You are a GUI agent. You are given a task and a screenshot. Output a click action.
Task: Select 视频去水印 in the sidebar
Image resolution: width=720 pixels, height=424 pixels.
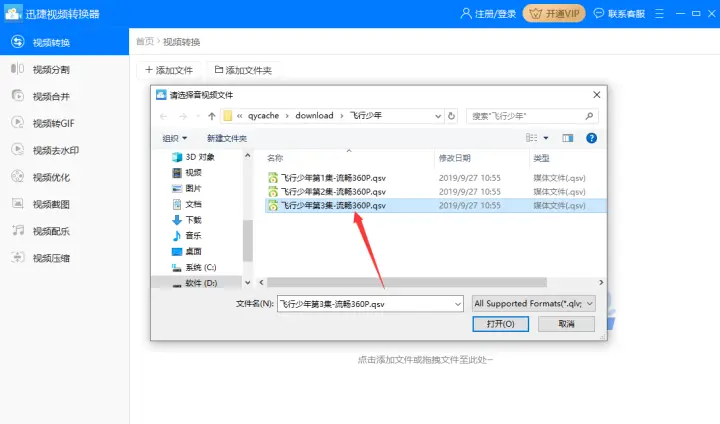[64, 150]
